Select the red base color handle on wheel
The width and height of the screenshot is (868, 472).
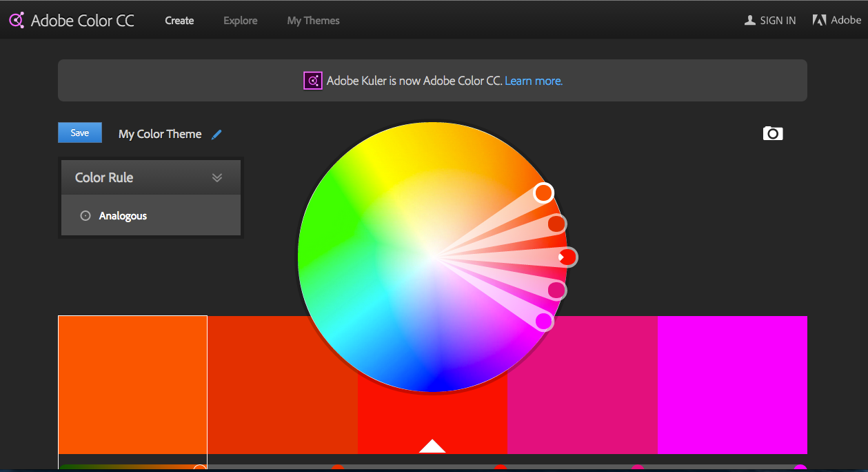(567, 257)
